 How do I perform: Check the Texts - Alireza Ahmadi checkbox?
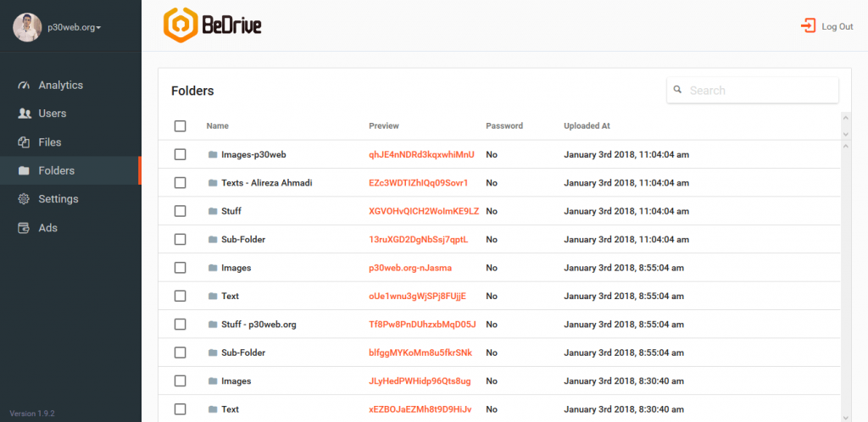180,182
